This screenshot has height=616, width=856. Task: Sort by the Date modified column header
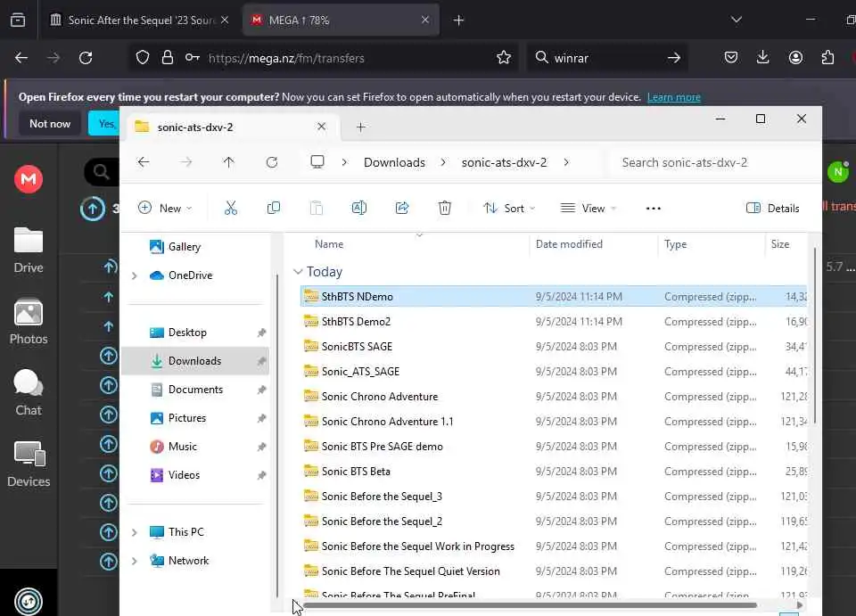(569, 244)
